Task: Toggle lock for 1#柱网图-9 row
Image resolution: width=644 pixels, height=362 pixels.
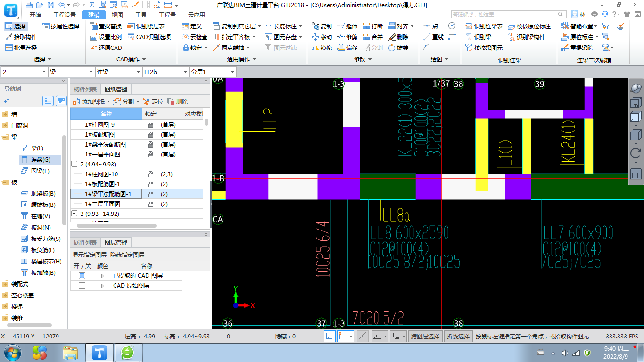Action: point(150,124)
